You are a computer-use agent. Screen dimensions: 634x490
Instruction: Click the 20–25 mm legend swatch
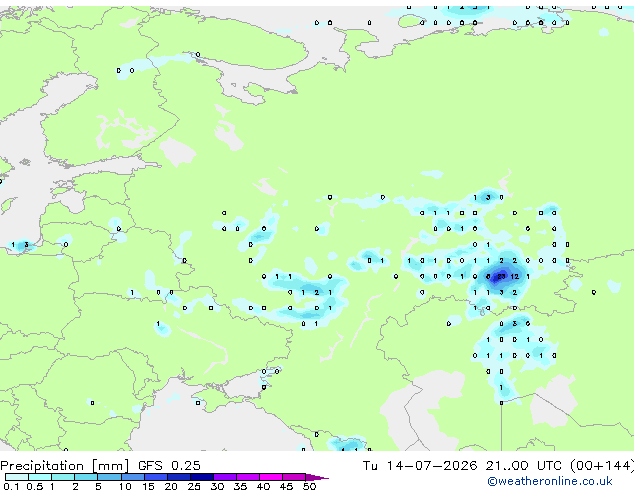click(x=178, y=477)
